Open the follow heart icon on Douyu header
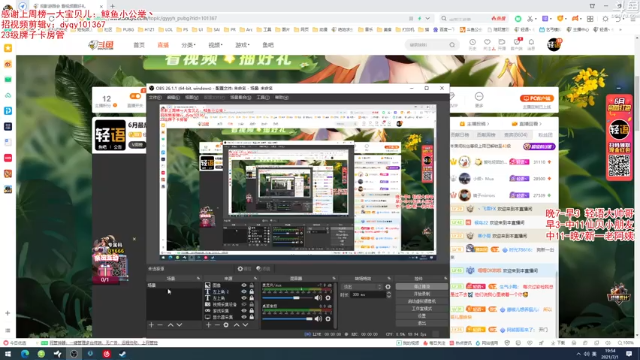 487,42
